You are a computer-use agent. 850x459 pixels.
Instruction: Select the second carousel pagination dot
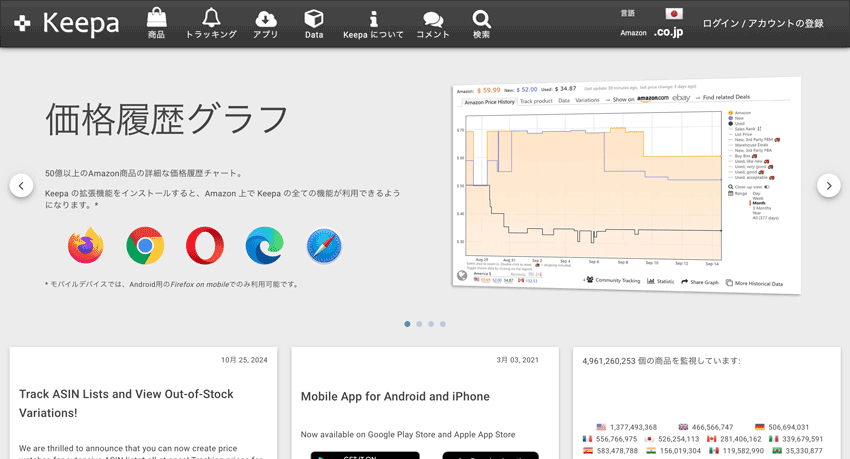click(x=419, y=324)
